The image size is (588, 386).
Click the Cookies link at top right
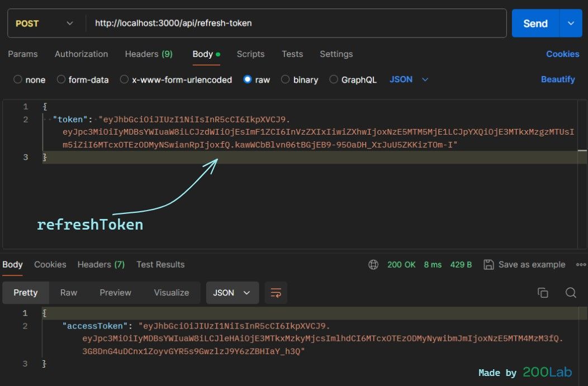click(x=562, y=54)
